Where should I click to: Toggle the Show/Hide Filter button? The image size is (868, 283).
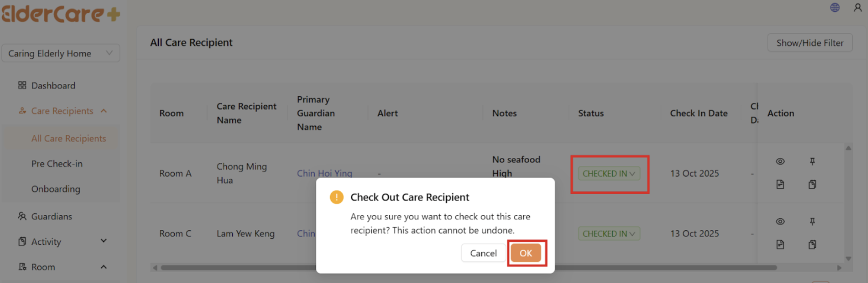tap(809, 43)
